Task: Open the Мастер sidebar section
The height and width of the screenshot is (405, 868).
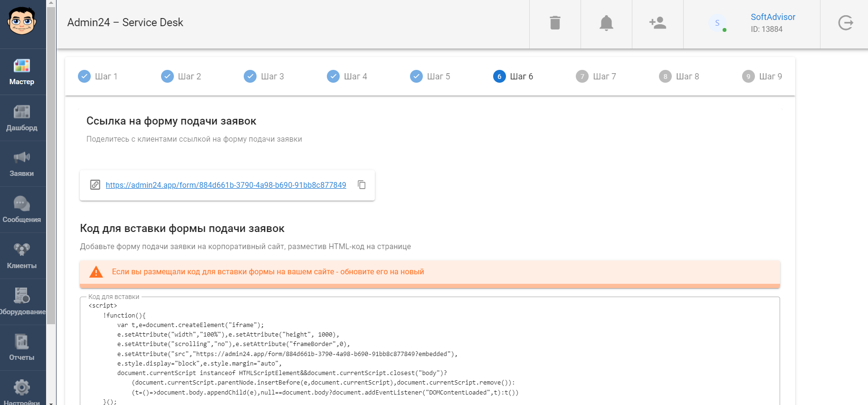Action: pyautogui.click(x=22, y=72)
